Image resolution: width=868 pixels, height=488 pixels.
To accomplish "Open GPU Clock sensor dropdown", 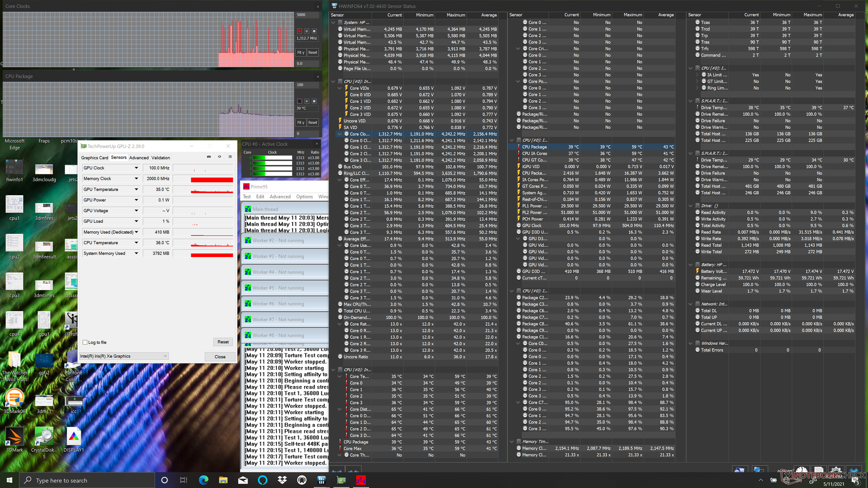I will pyautogui.click(x=136, y=168).
